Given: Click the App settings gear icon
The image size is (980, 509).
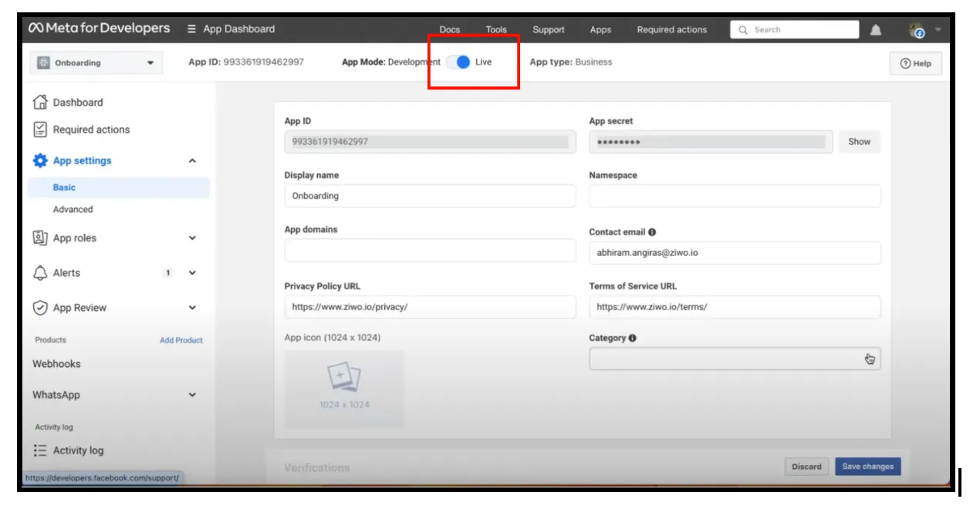Looking at the screenshot, I should point(40,160).
